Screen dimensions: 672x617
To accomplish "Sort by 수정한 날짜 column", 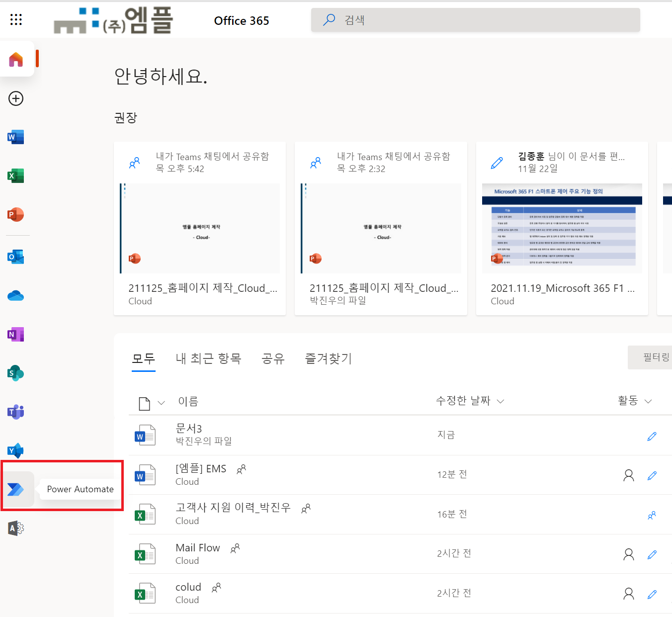I will (x=470, y=401).
